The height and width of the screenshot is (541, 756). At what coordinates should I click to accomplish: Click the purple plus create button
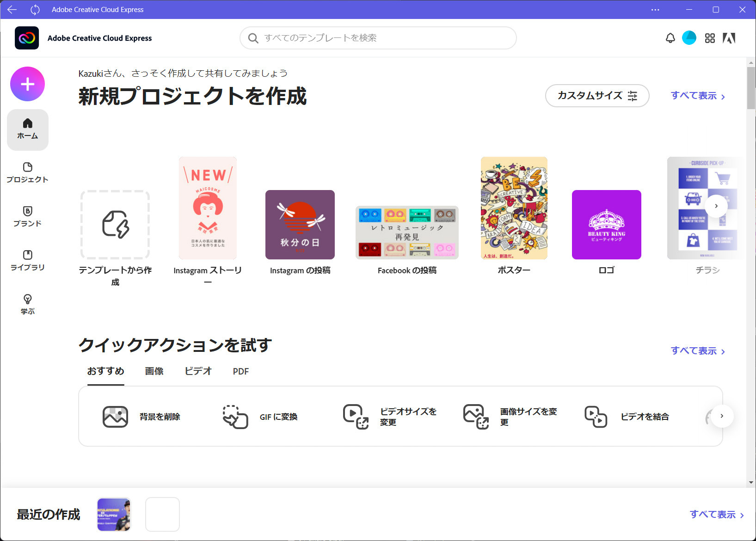tap(28, 84)
